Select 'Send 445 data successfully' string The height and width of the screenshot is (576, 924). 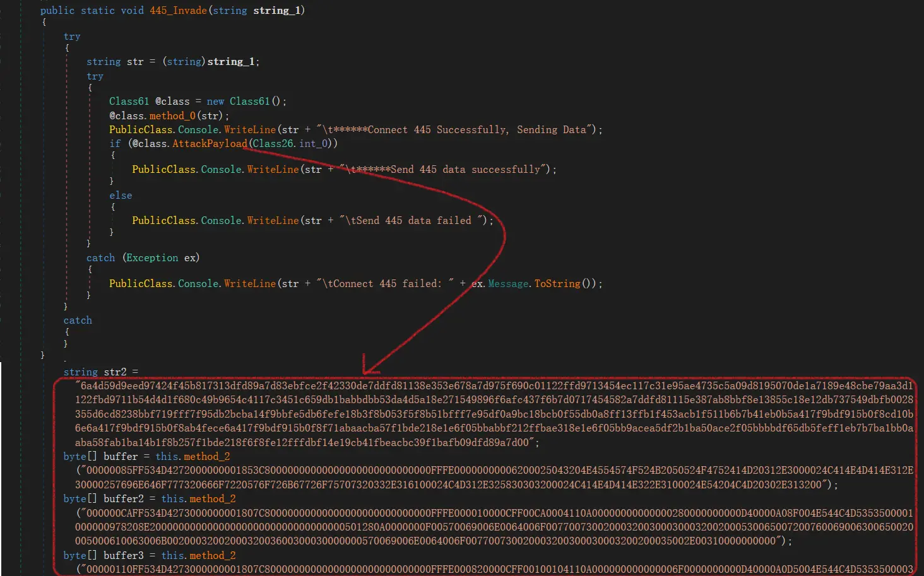point(465,170)
